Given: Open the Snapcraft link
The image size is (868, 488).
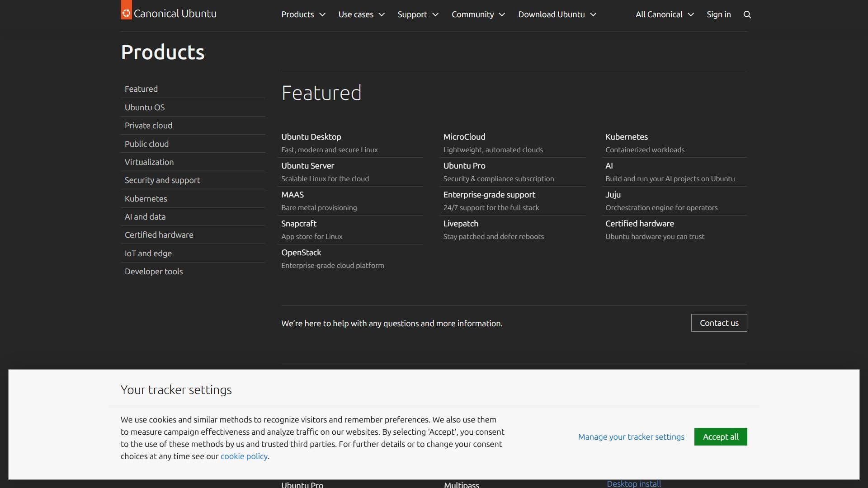Looking at the screenshot, I should 299,224.
